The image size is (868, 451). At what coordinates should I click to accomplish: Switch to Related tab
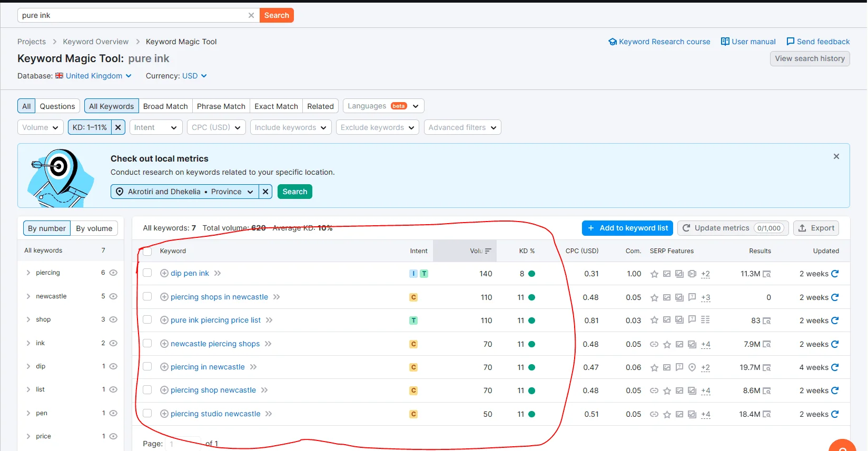[320, 106]
